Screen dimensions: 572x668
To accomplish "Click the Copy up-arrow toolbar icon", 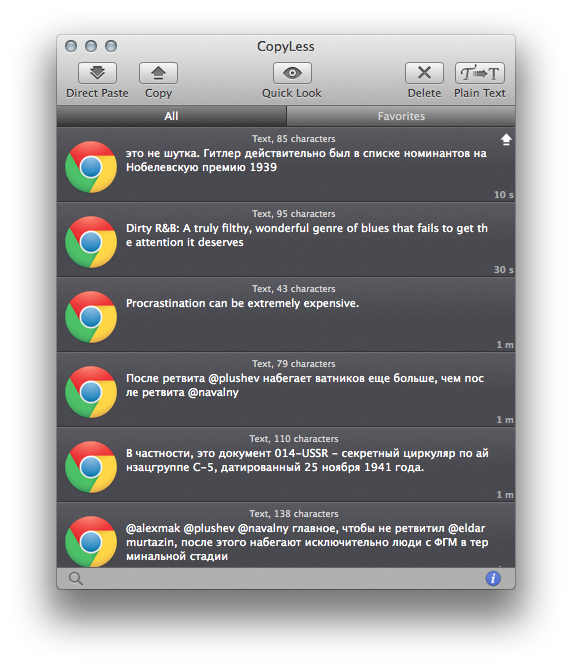I will (x=158, y=73).
